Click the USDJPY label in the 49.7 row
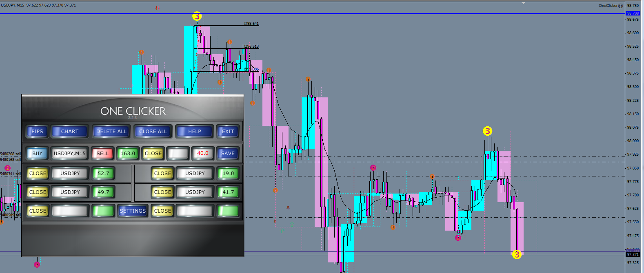The width and height of the screenshot is (644, 273). 70,192
